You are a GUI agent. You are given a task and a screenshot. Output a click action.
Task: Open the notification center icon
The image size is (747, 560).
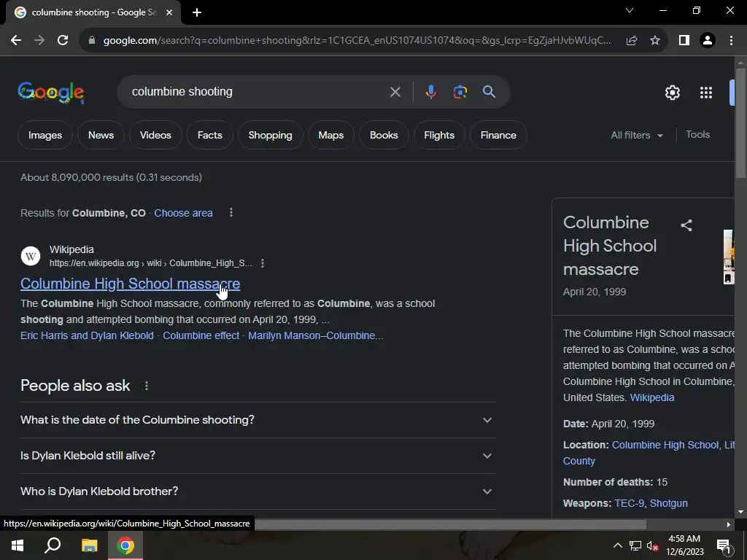tap(724, 545)
